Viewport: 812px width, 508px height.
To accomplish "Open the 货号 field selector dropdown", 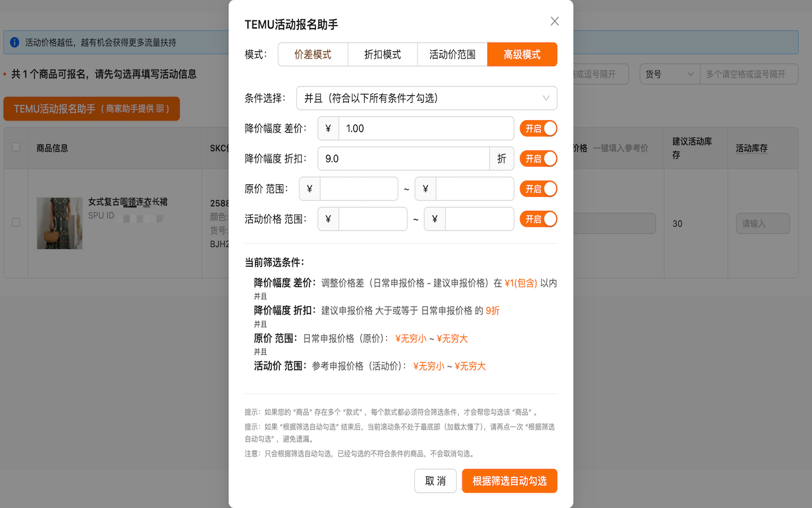I will point(669,74).
